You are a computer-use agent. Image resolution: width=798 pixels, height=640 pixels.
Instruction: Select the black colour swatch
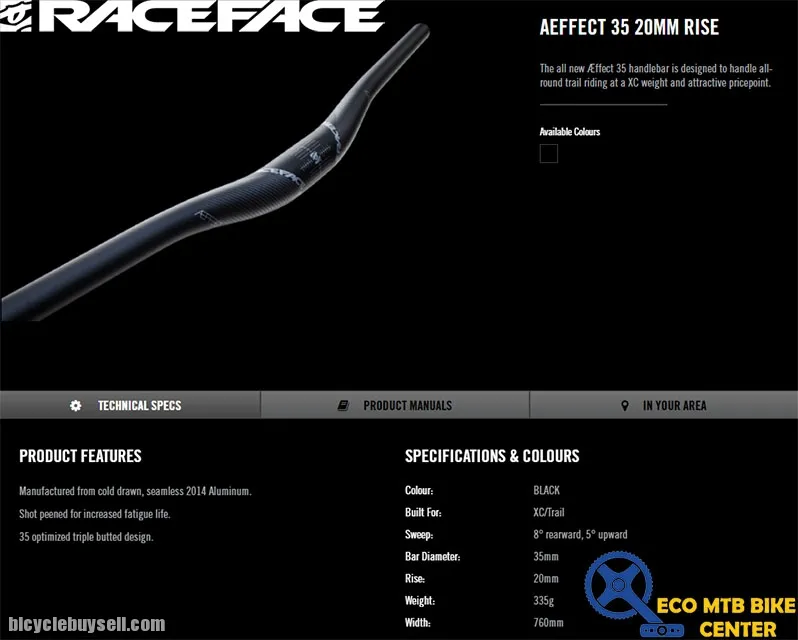(x=548, y=154)
